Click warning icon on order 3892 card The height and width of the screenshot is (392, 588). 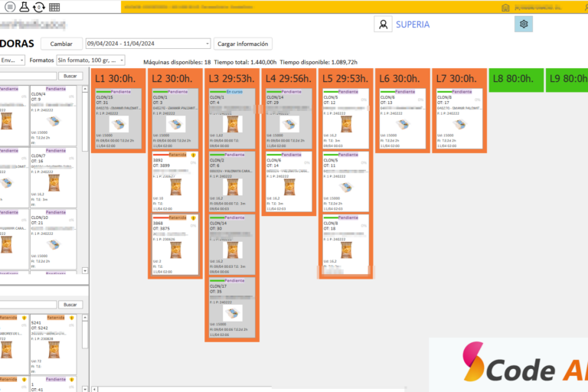194,155
